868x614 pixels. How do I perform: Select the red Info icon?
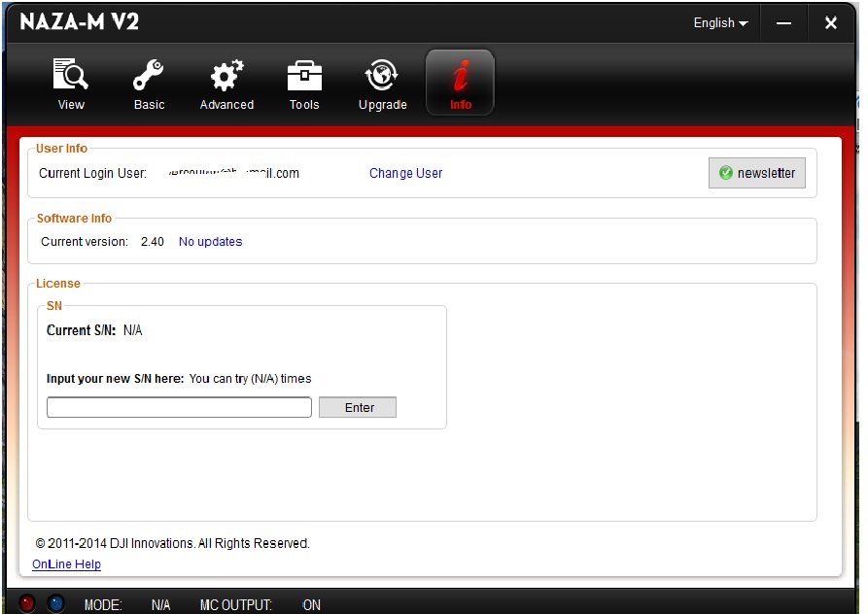tap(461, 75)
